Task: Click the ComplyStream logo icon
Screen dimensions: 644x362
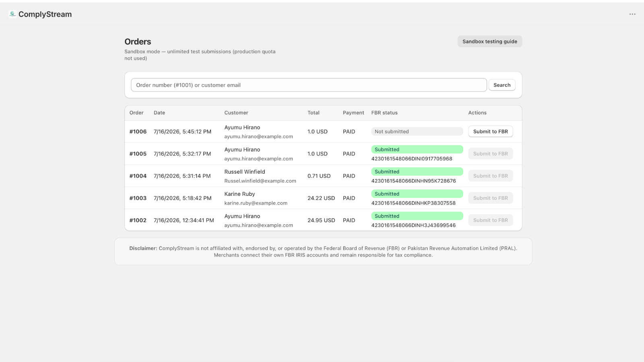Action: (x=12, y=14)
